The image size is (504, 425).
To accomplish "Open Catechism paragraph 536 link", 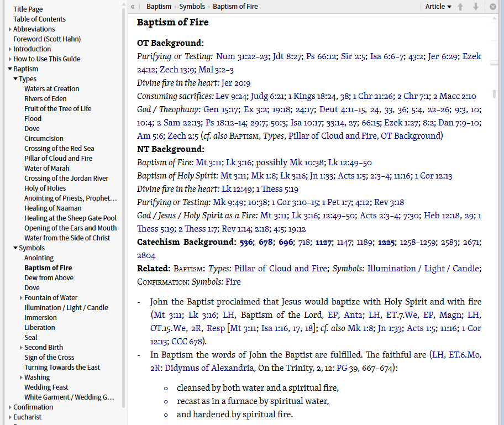I will click(246, 242).
